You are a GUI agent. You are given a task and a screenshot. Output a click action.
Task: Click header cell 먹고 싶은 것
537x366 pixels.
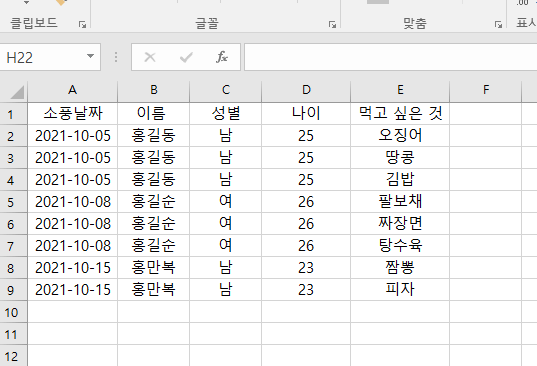pyautogui.click(x=400, y=114)
